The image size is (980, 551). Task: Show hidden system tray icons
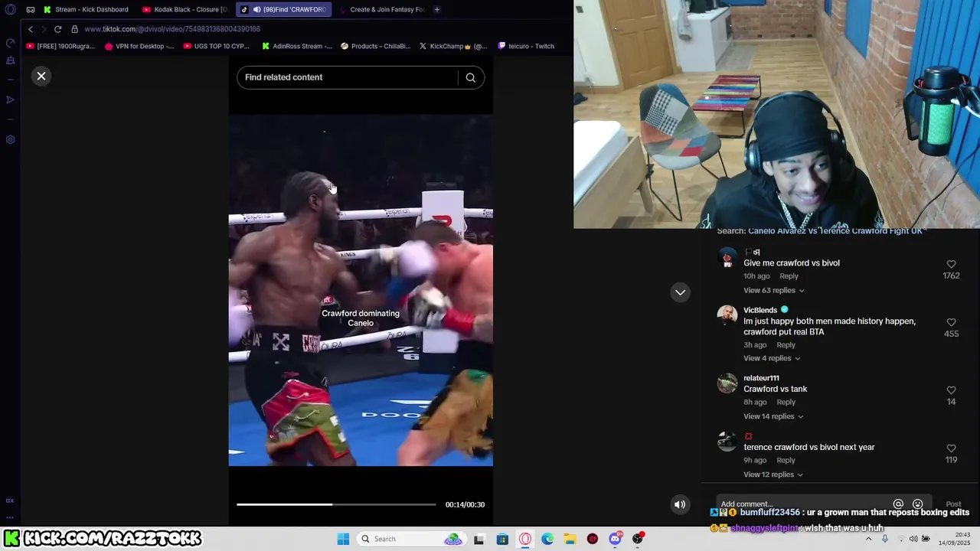pyautogui.click(x=868, y=539)
